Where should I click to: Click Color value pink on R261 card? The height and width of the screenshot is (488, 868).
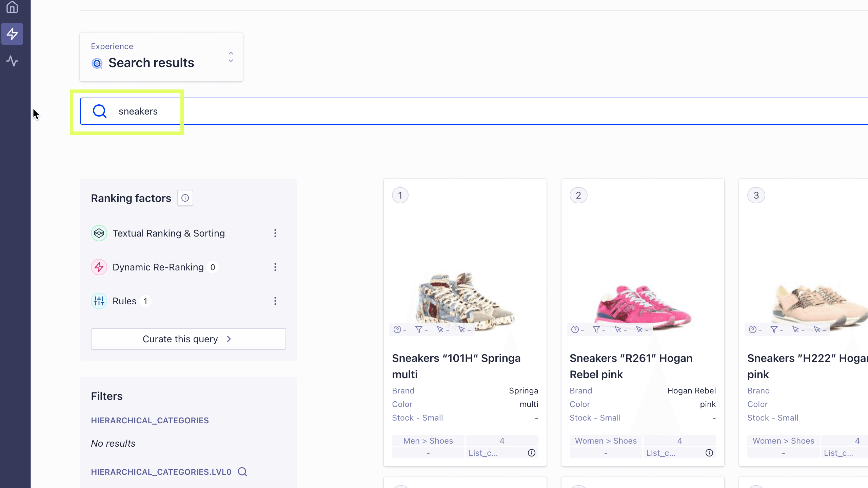click(x=708, y=404)
